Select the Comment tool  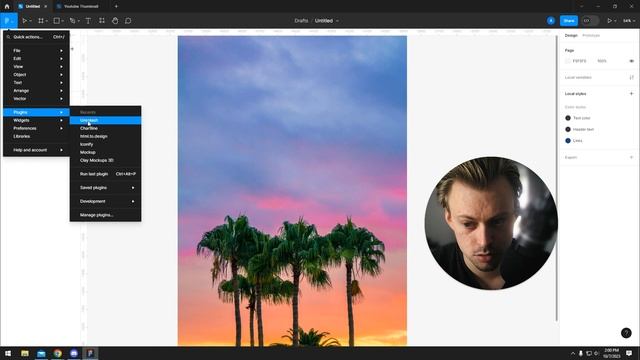coord(128,20)
